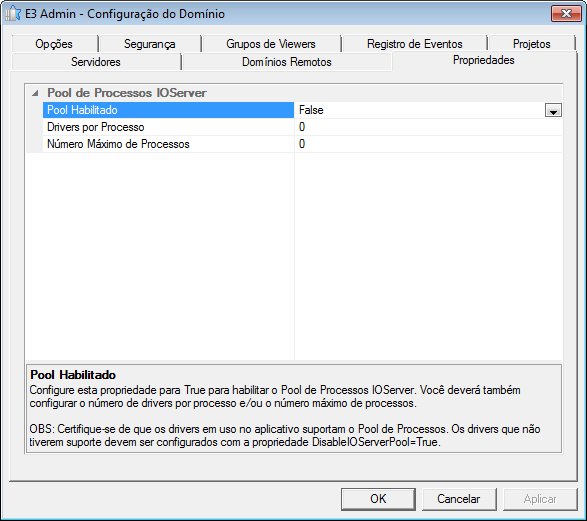The width and height of the screenshot is (587, 521).
Task: Edit the Drivers por Processo value field
Action: (428, 127)
